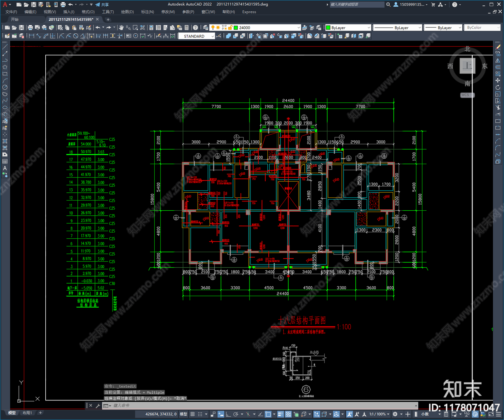Click the green layer color swatch for 24000
Image resolution: width=504 pixels, height=420 pixels.
tap(236, 28)
